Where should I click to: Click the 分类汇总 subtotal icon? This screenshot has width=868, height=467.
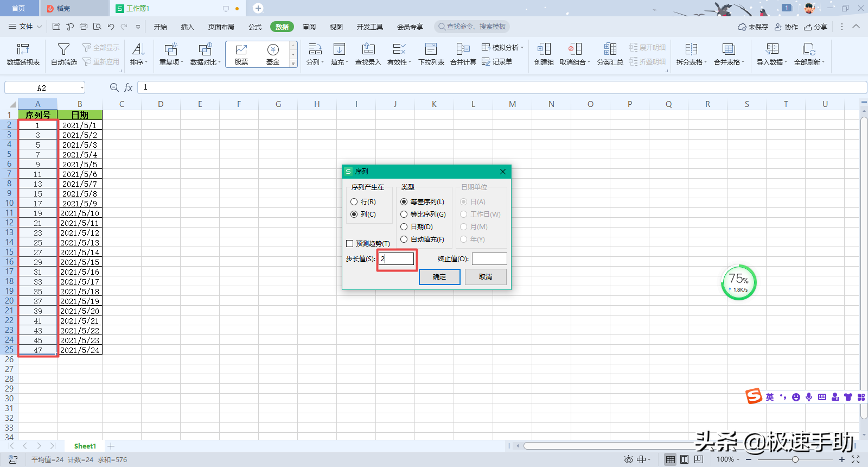[x=610, y=49]
